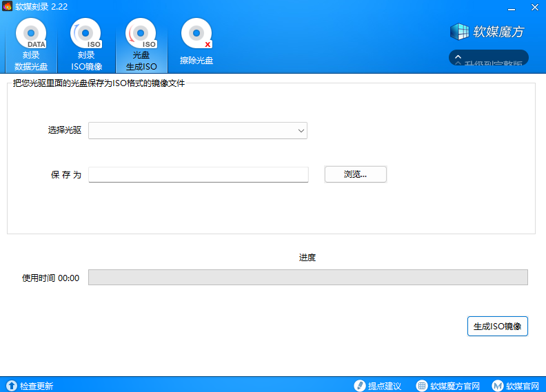Click the 进度 progress bar
The image size is (546, 392).
tap(307, 277)
